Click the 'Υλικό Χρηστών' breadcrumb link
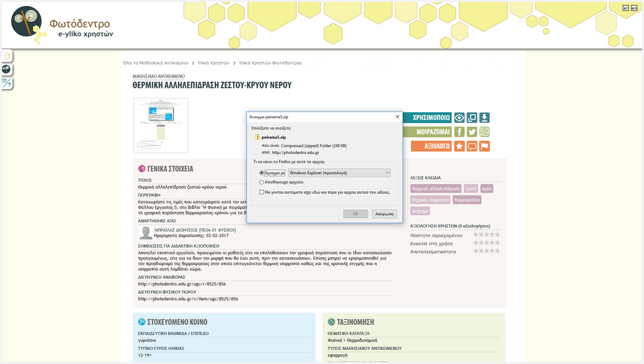Screen dimensions: 644x364 (213, 63)
